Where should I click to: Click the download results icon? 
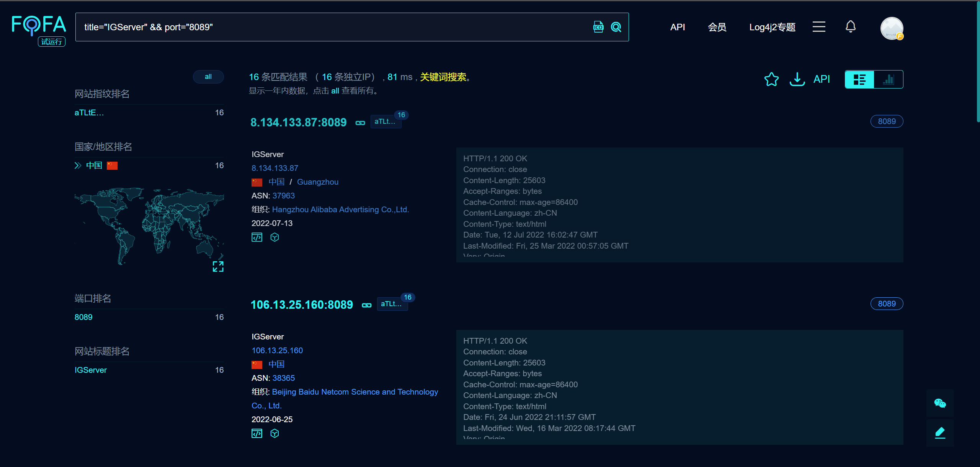[x=797, y=79]
